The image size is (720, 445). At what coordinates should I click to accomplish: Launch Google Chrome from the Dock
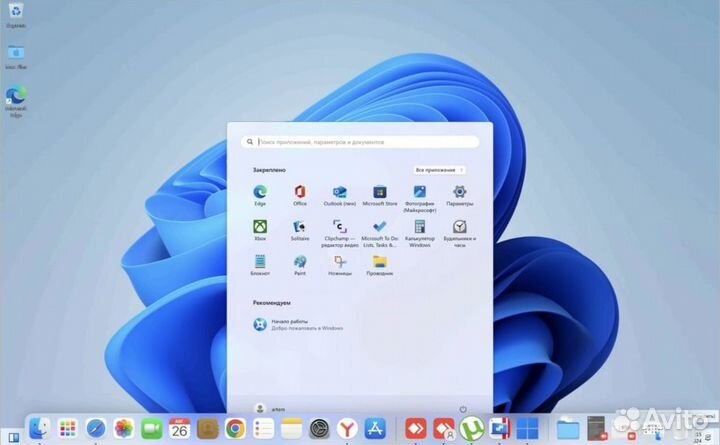click(236, 429)
